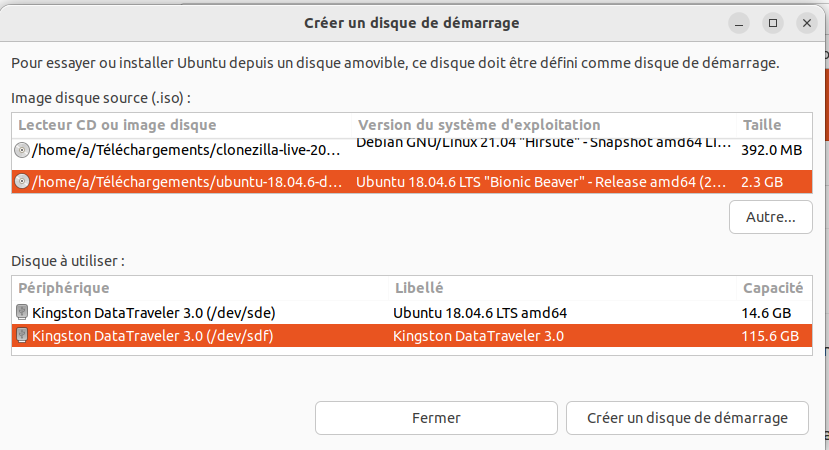Select the ubuntu-18.04.6 ISO source row
This screenshot has width=829, height=450.
pos(412,181)
